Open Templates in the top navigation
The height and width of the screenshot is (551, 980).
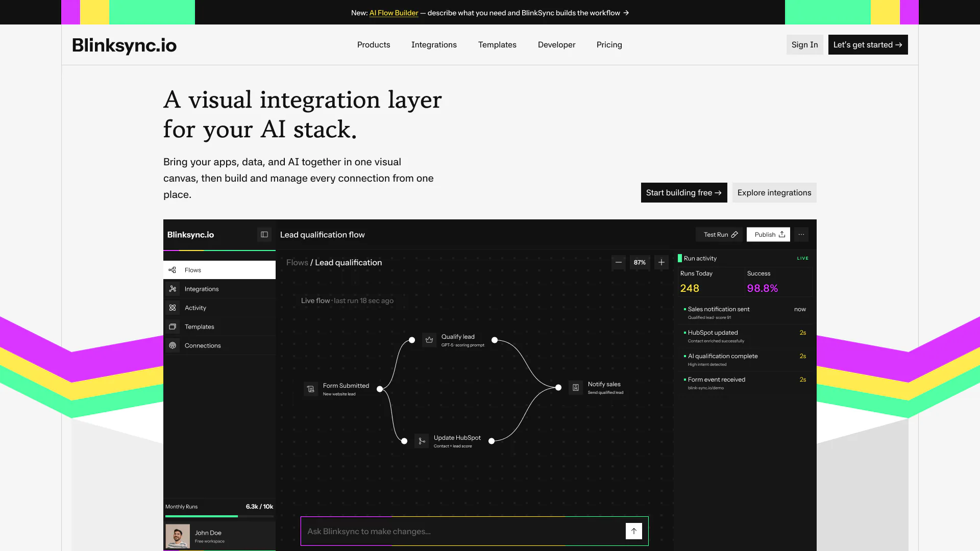[x=497, y=45]
